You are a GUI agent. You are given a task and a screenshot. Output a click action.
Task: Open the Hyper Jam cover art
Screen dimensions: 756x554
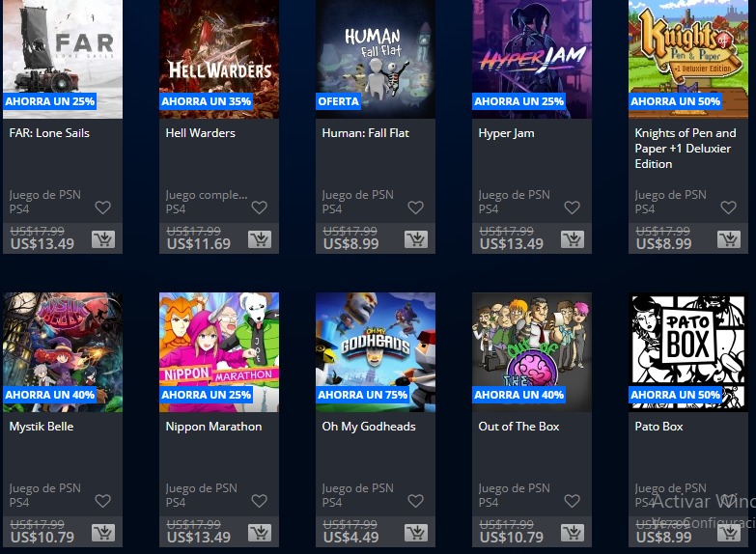pos(532,59)
